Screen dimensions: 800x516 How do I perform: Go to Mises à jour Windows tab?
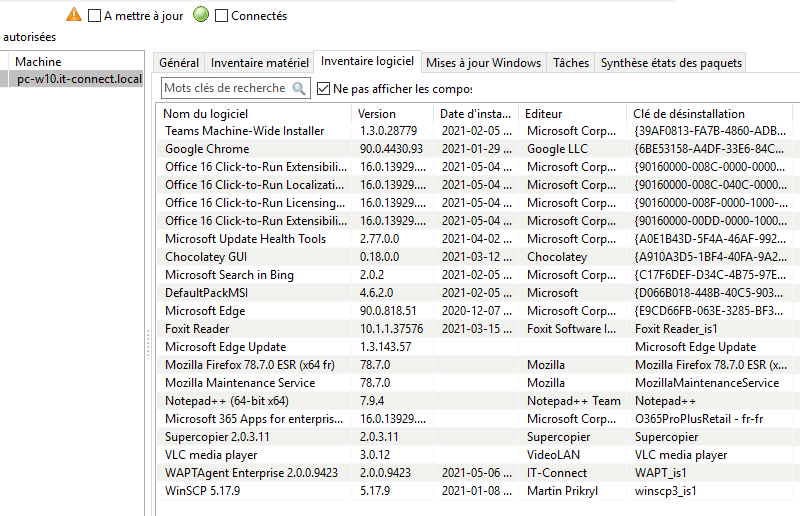click(x=483, y=63)
